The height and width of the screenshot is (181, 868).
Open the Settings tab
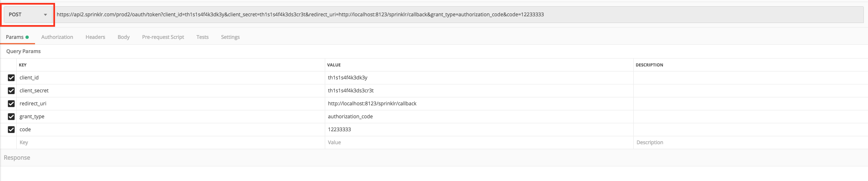click(x=230, y=37)
